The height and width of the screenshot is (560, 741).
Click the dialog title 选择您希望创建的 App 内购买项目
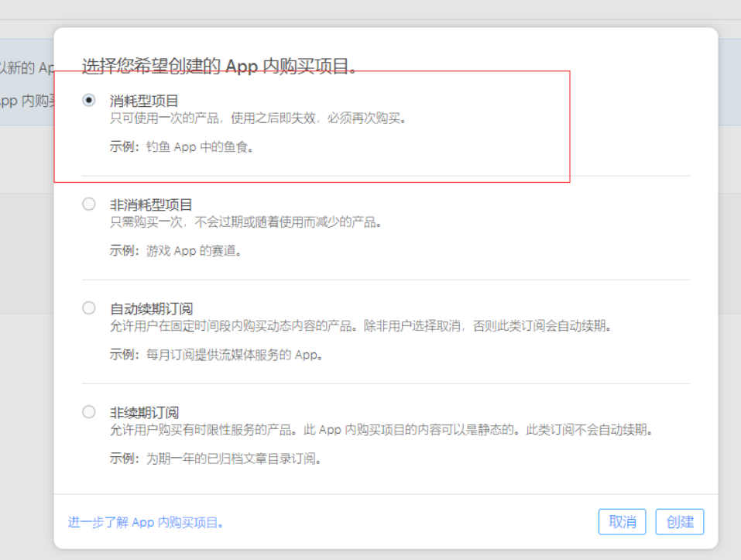217,65
